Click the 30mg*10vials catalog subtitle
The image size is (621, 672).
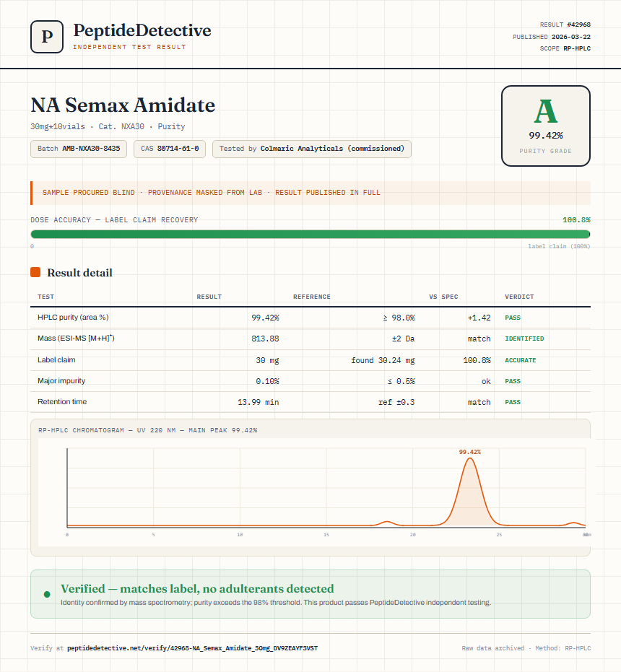(x=108, y=126)
